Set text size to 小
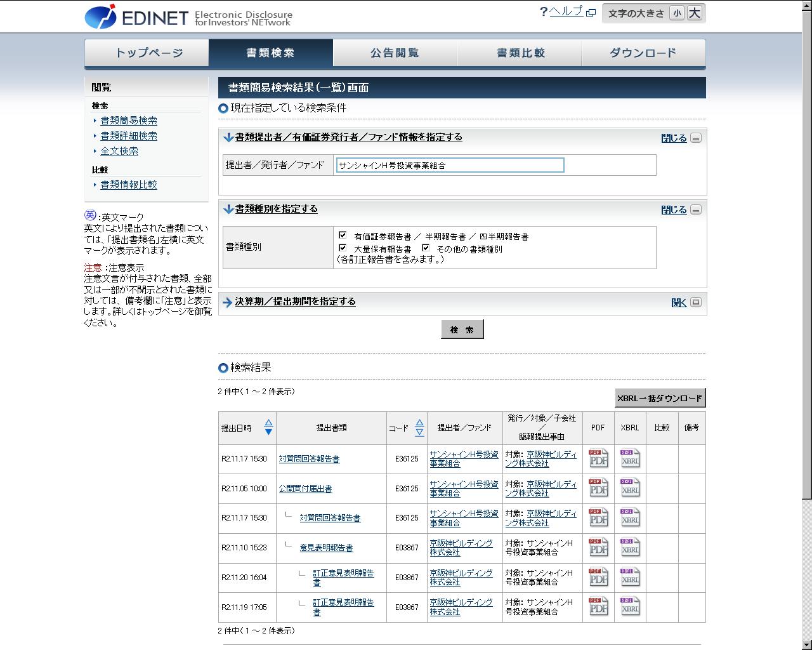This screenshot has height=650, width=812. click(677, 13)
